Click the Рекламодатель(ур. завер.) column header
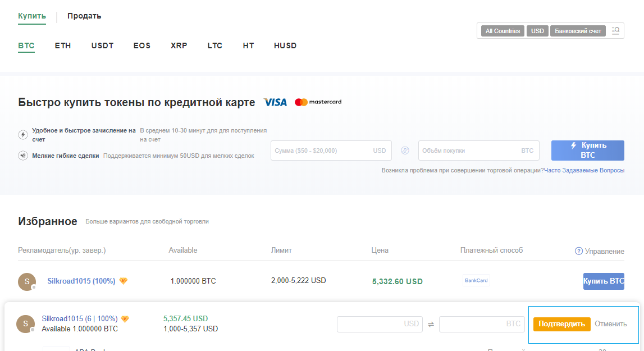 (62, 250)
